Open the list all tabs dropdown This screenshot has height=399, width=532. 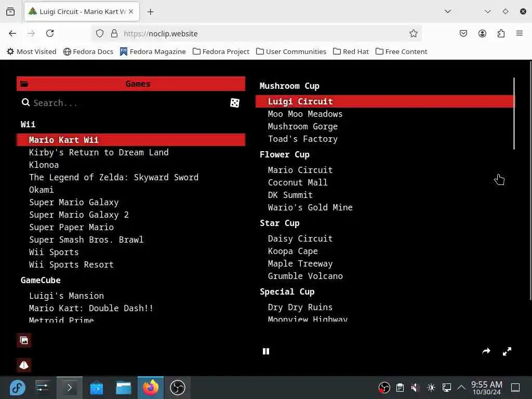tap(448, 11)
